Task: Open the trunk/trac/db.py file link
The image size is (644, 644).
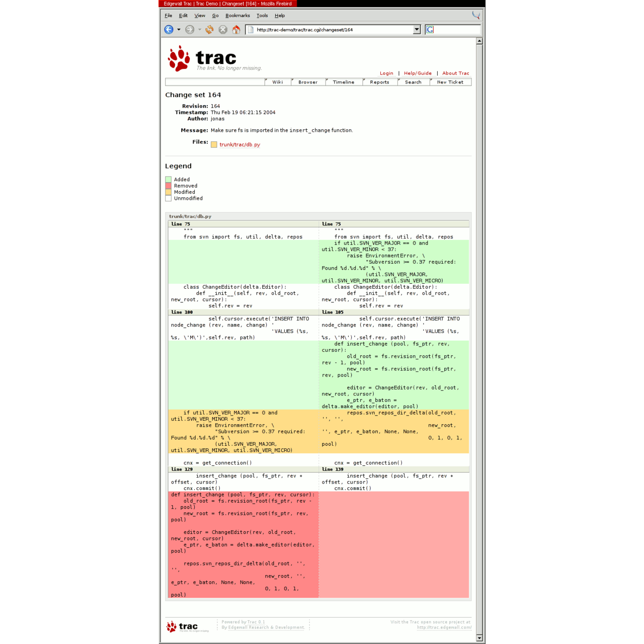Action: pos(240,144)
